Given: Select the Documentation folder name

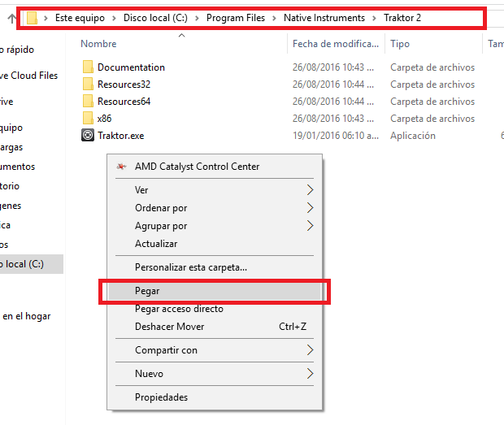Looking at the screenshot, I should [131, 67].
